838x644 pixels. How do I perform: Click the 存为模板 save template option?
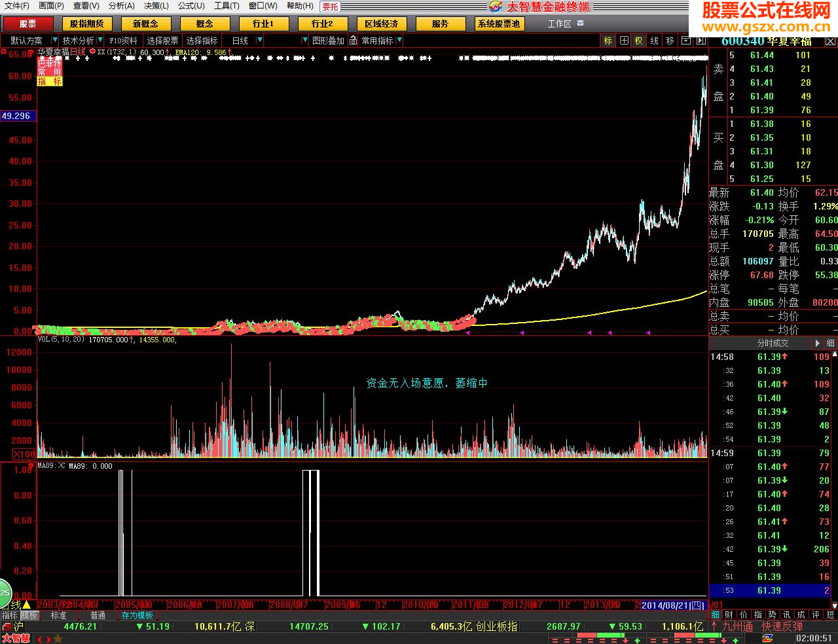click(137, 615)
